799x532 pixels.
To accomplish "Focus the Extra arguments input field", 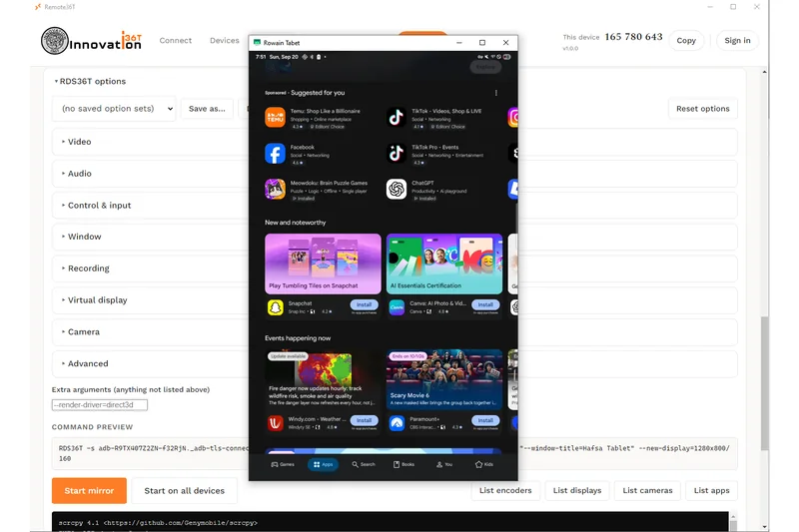I will (x=100, y=405).
